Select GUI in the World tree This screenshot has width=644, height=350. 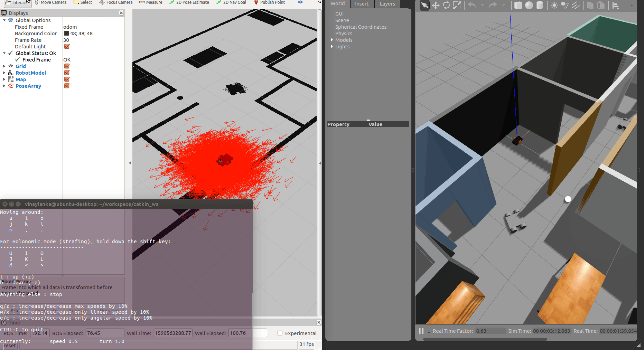[x=339, y=14]
